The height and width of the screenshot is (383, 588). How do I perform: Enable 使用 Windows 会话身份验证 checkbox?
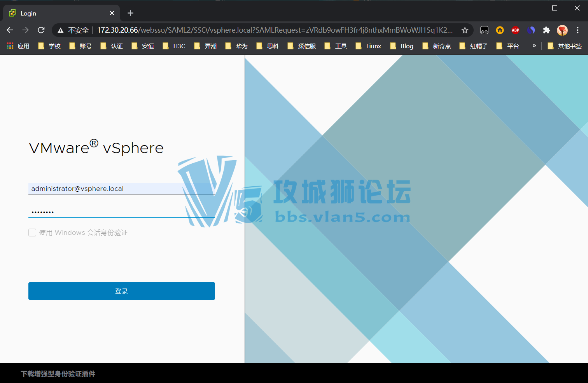32,233
